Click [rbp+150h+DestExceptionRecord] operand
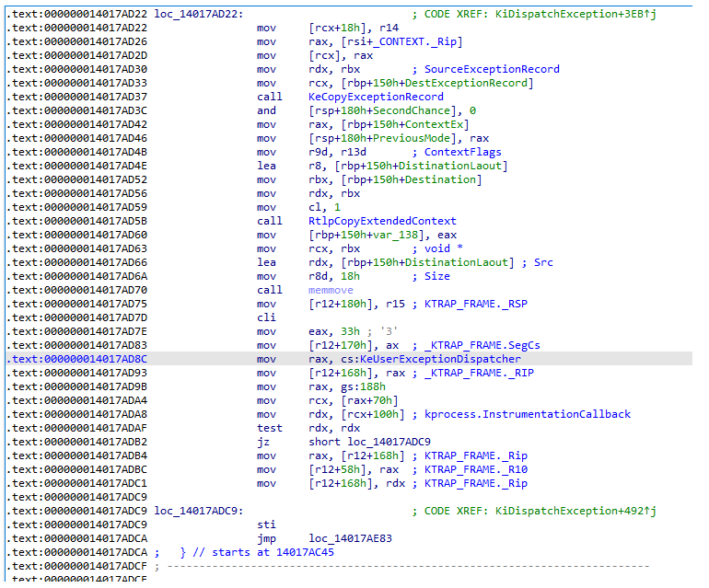709x588 pixels. pos(437,83)
